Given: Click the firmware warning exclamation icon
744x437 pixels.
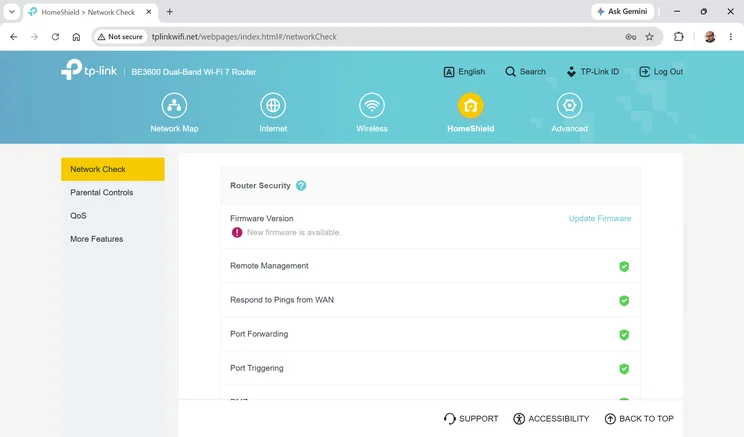Looking at the screenshot, I should coord(236,232).
